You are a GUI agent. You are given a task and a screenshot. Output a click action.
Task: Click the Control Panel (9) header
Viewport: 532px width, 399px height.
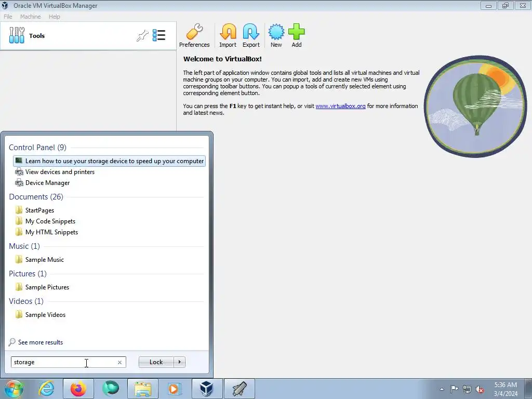[37, 147]
